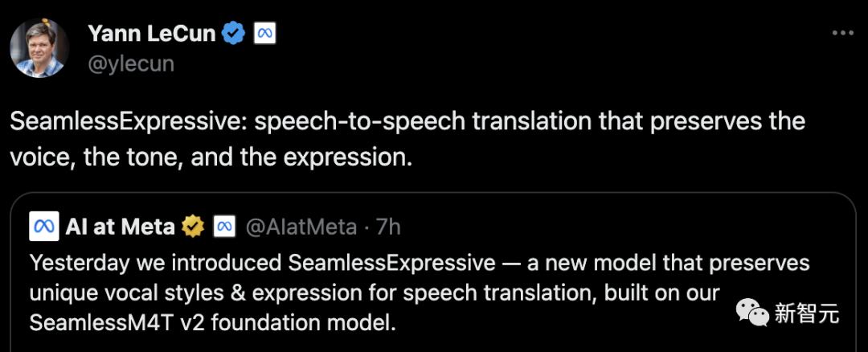Screen dimensions: 868x352
Task: Click "SeamlessM4T v2 foundation model" text
Action: (x=213, y=322)
